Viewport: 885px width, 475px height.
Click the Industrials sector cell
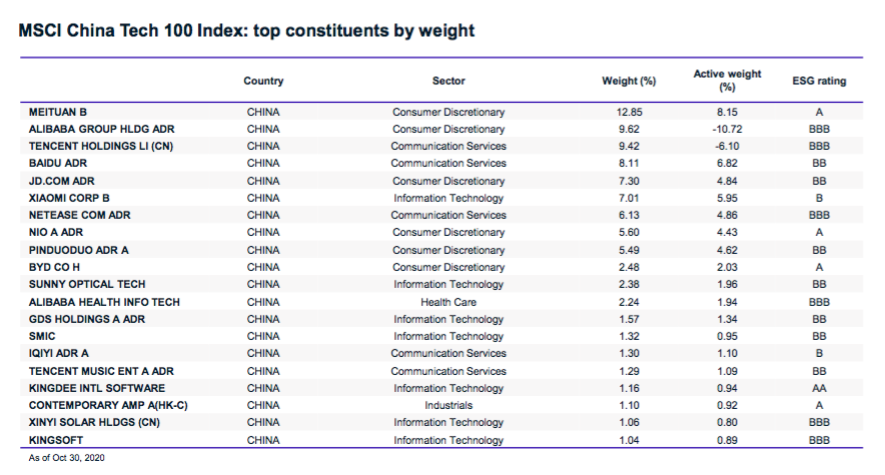click(x=448, y=405)
